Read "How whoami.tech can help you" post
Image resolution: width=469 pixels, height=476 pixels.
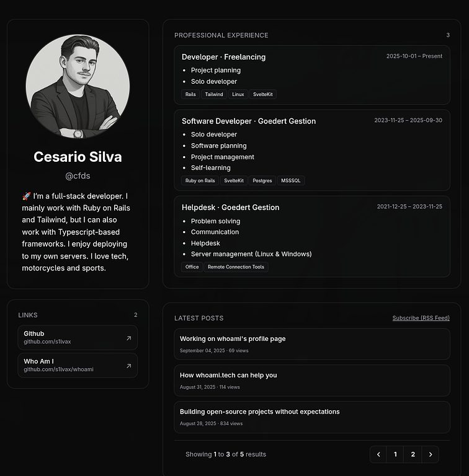pyautogui.click(x=228, y=375)
